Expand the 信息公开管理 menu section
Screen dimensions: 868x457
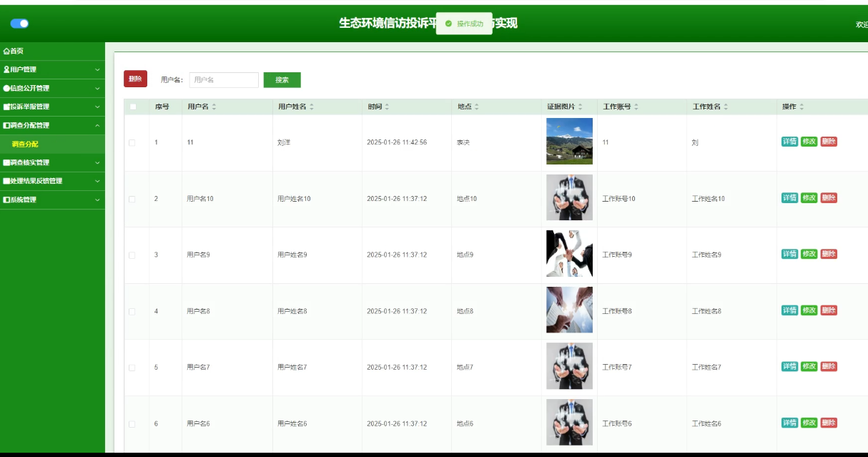(52, 88)
